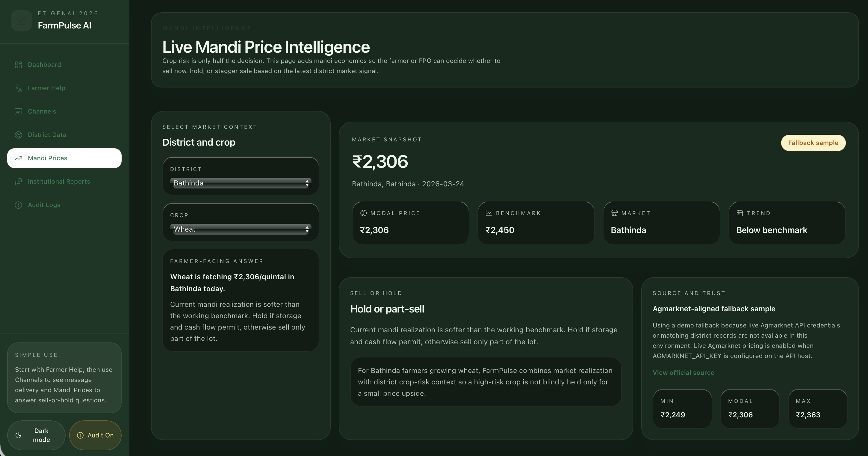Toggle Dark mode button
The image size is (868, 456).
[x=37, y=435]
